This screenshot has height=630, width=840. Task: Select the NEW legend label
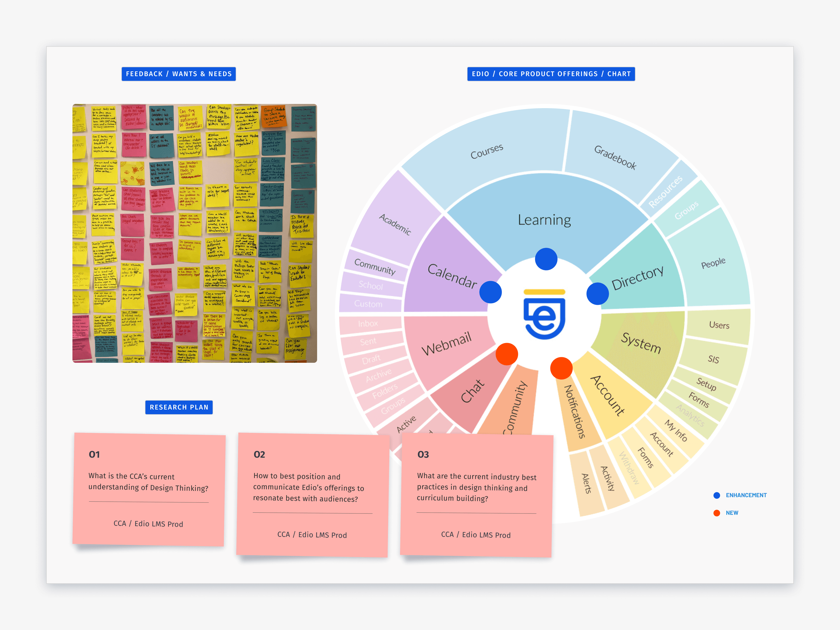732,513
